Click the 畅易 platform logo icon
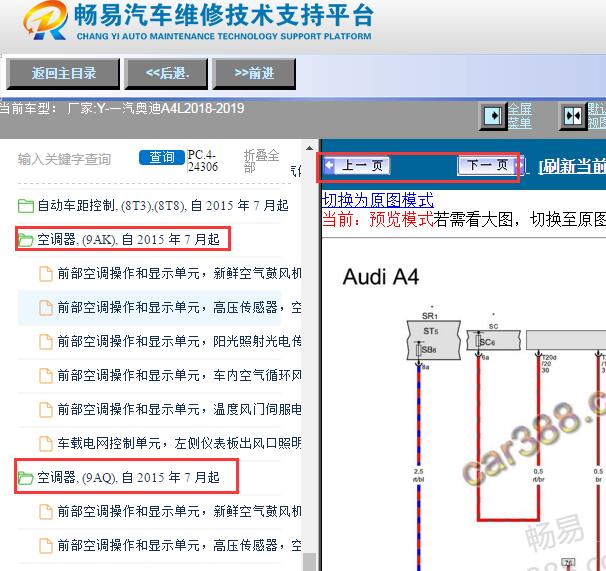The height and width of the screenshot is (571, 606). [45, 20]
